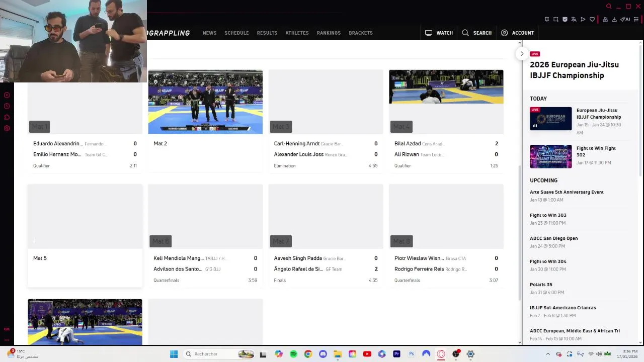644x362 pixels.
Task: Show hidden tray icons chevron
Action: pyautogui.click(x=548, y=354)
